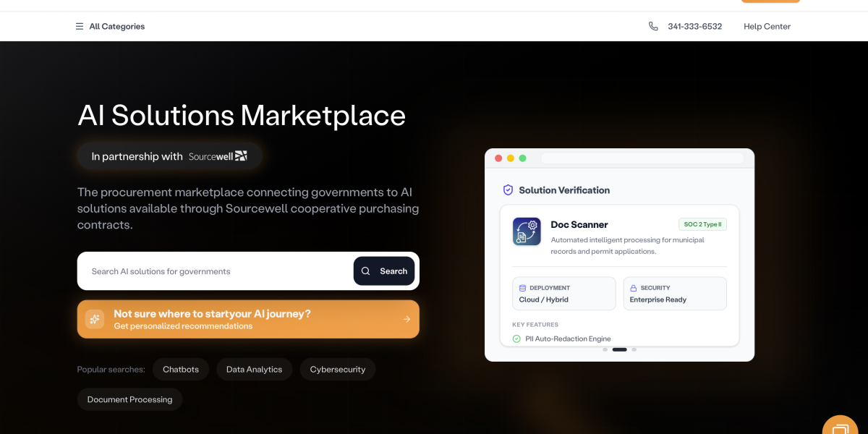Open the Help Center page
Screen dimensions: 868x434
click(x=767, y=26)
